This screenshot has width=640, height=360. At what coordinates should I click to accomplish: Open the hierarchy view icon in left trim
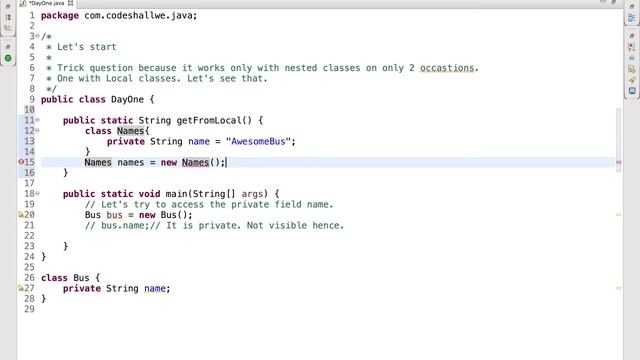click(x=8, y=28)
